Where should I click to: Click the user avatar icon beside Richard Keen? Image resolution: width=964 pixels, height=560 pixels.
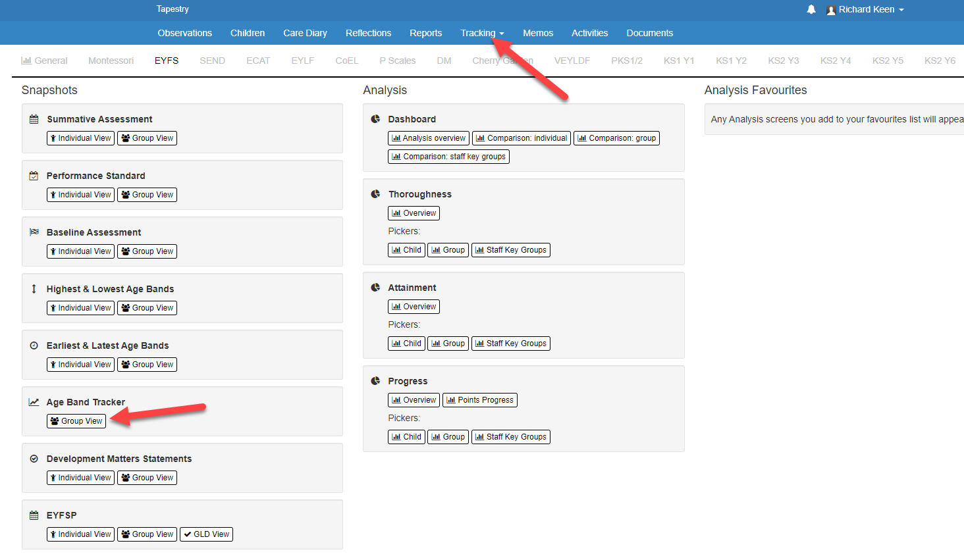coord(831,10)
